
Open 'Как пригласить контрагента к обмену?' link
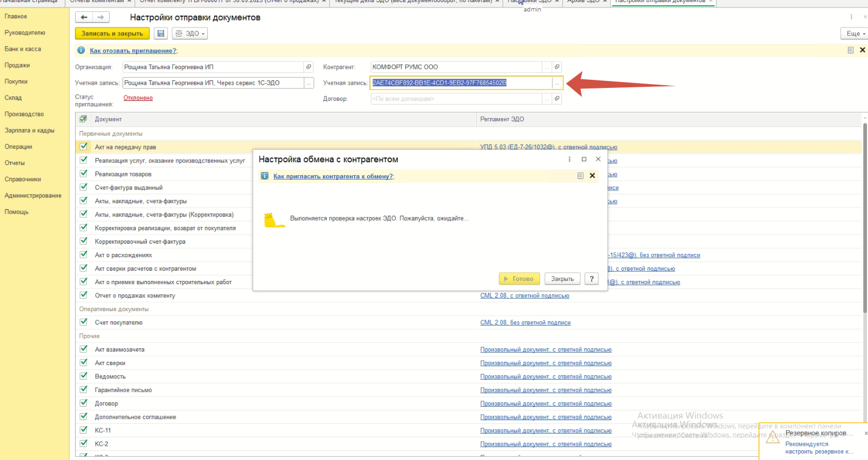pos(333,176)
